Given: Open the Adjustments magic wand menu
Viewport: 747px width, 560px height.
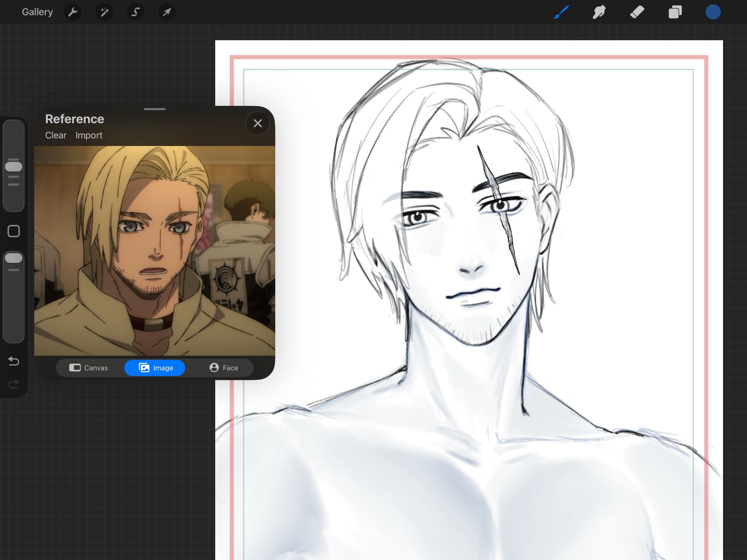Looking at the screenshot, I should point(104,12).
